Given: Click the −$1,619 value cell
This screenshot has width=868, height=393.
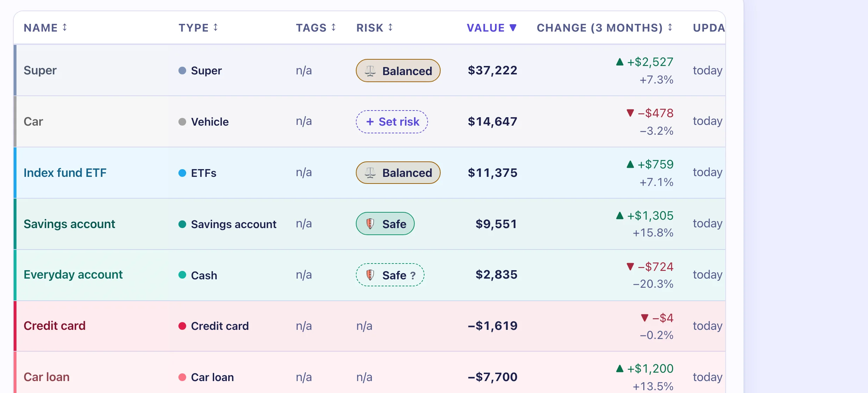Looking at the screenshot, I should pyautogui.click(x=493, y=326).
